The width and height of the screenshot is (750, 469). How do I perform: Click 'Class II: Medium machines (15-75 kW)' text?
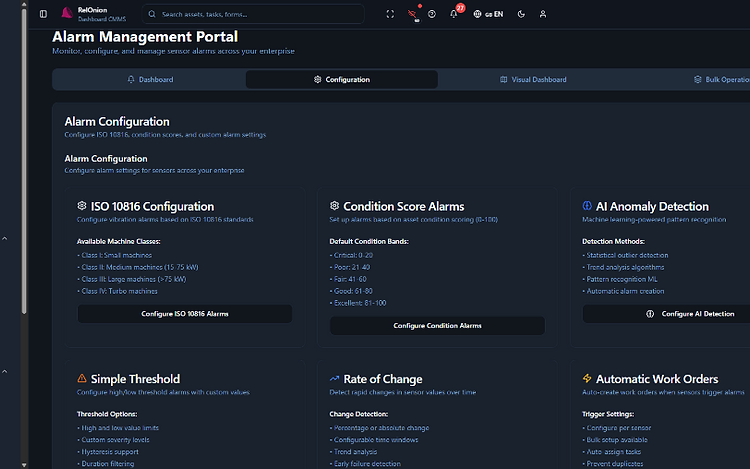pyautogui.click(x=140, y=267)
